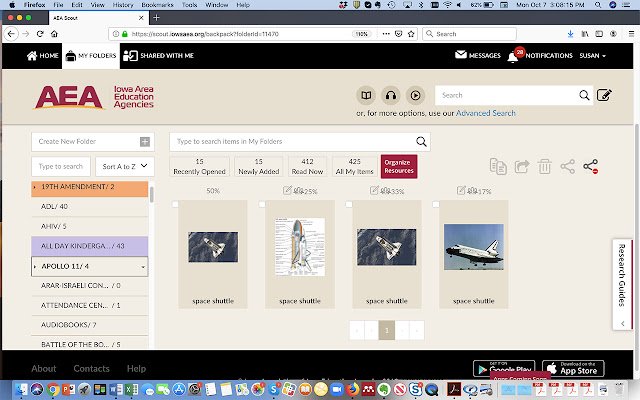
Task: Click the Firefox back arrow button
Action: pyautogui.click(x=11, y=34)
